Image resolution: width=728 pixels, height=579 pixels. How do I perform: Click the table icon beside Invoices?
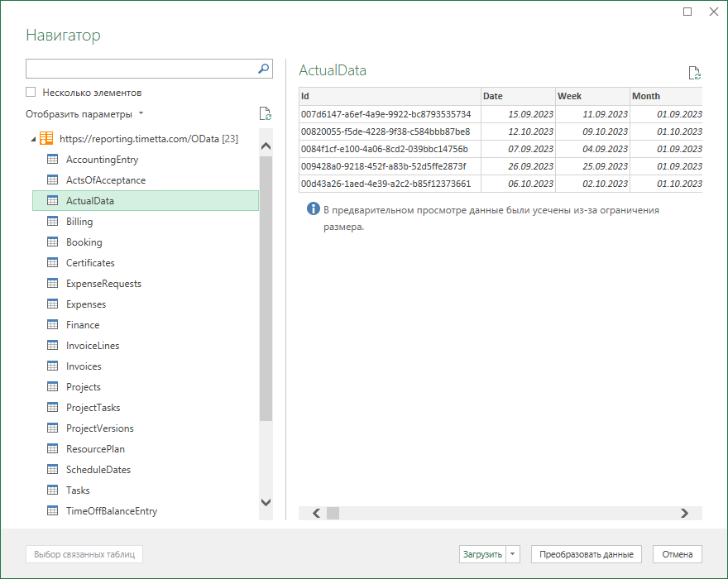52,366
